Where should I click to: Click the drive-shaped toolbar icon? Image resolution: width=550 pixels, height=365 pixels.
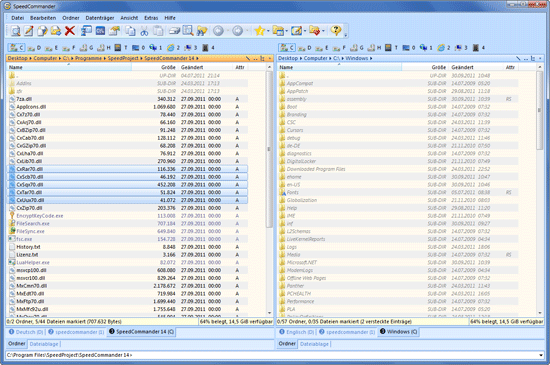click(174, 31)
